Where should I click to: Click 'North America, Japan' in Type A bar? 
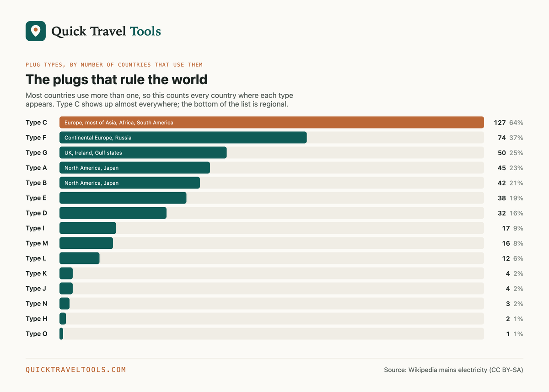[91, 168]
